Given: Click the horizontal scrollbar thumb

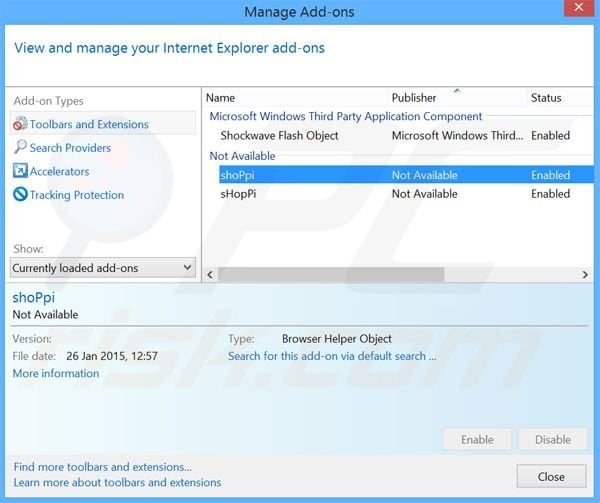Looking at the screenshot, I should coord(331,275).
